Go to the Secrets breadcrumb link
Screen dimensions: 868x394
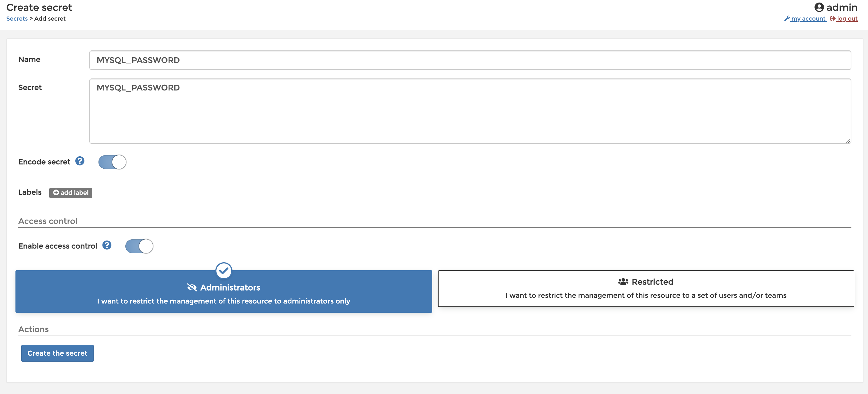17,19
